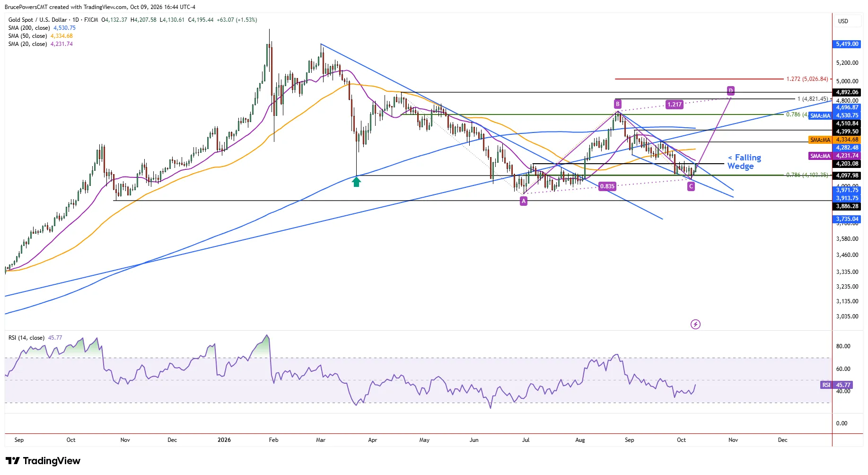The width and height of the screenshot is (868, 475).
Task: Click the 1.217 ratio label
Action: click(x=675, y=105)
